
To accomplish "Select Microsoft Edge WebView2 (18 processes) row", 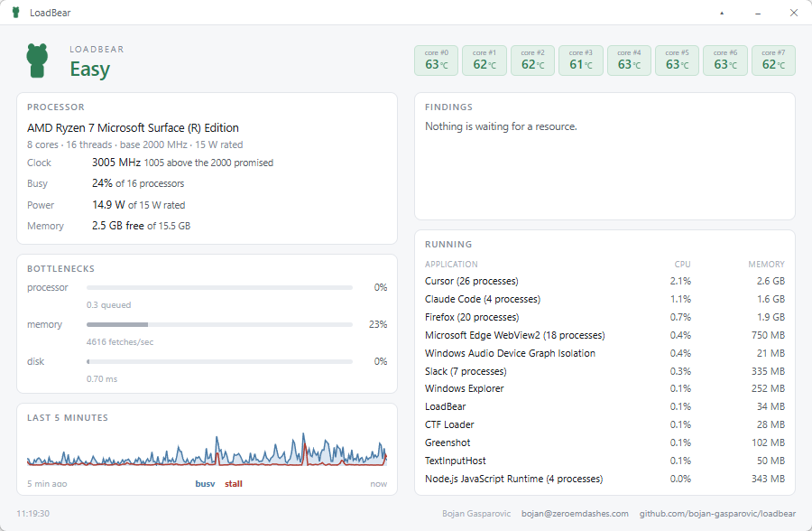I will pyautogui.click(x=604, y=336).
